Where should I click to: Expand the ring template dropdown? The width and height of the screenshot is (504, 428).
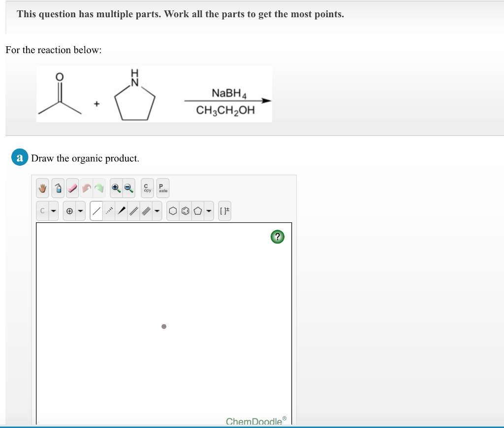208,211
